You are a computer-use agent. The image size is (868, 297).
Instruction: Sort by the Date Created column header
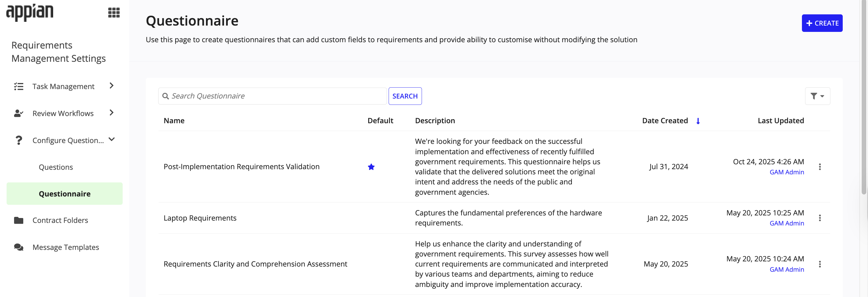click(665, 121)
